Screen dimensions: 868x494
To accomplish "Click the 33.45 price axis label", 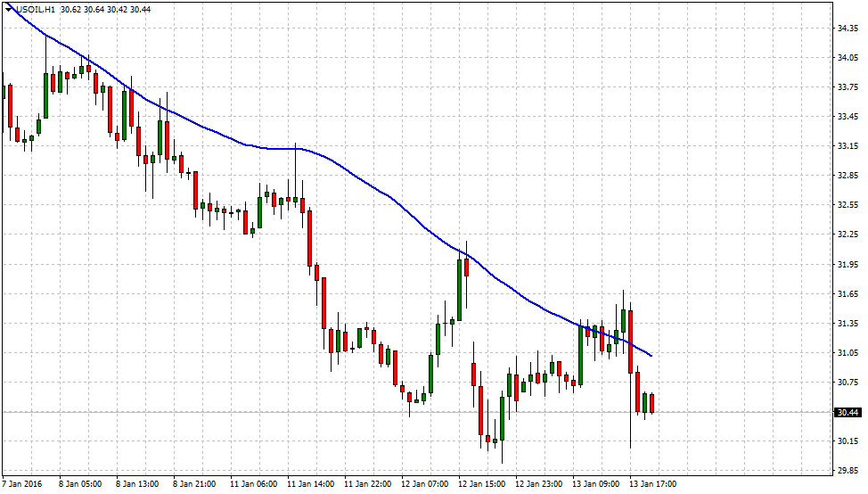I will click(848, 117).
